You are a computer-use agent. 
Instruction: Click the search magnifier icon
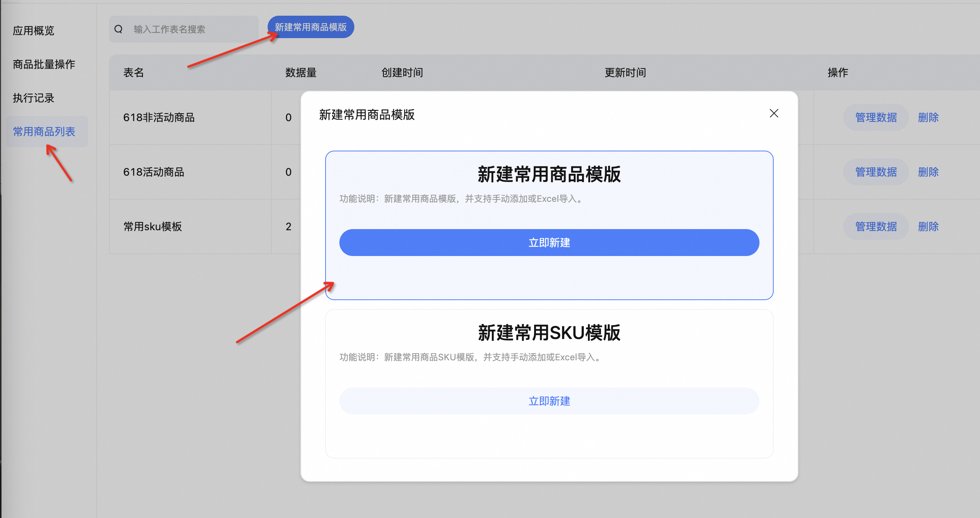click(118, 29)
